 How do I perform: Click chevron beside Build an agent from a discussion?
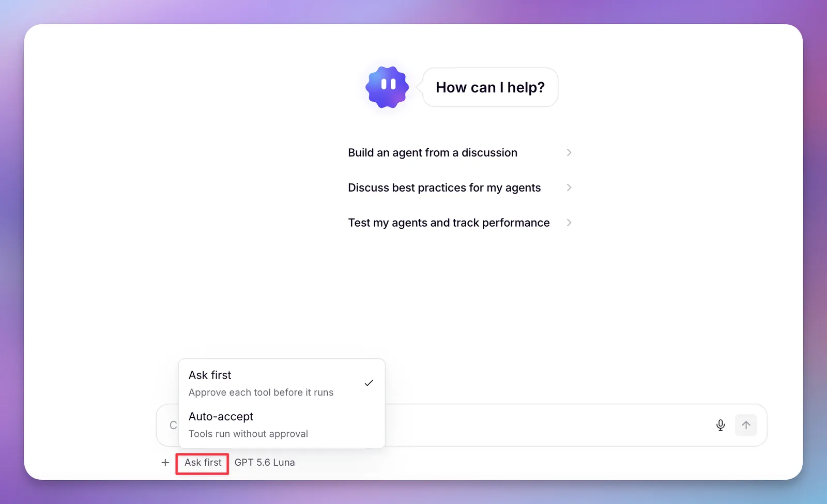pos(569,153)
